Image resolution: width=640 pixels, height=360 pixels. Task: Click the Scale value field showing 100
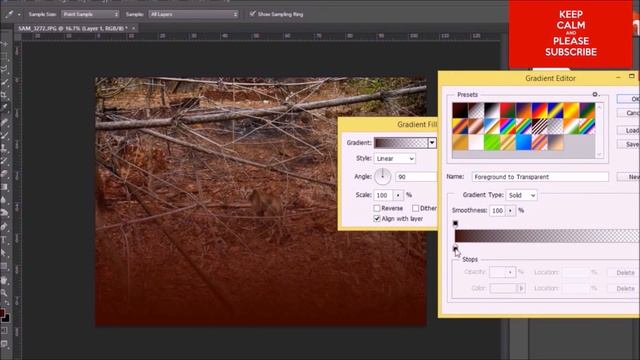[384, 195]
